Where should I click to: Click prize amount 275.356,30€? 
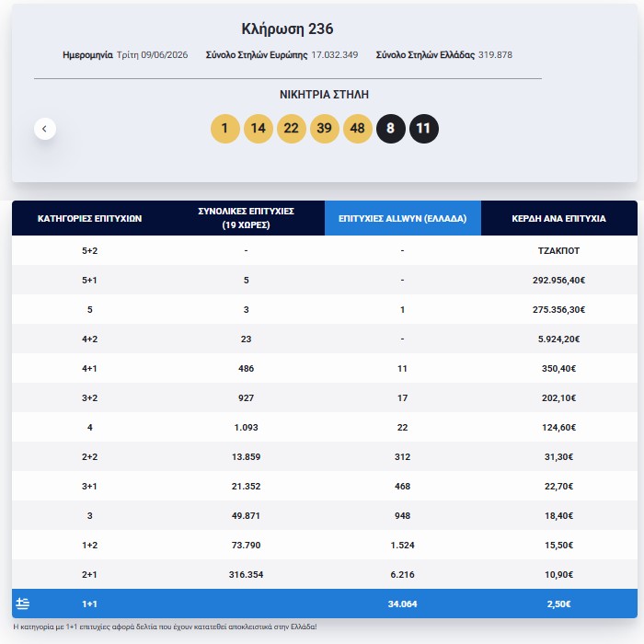[558, 310]
